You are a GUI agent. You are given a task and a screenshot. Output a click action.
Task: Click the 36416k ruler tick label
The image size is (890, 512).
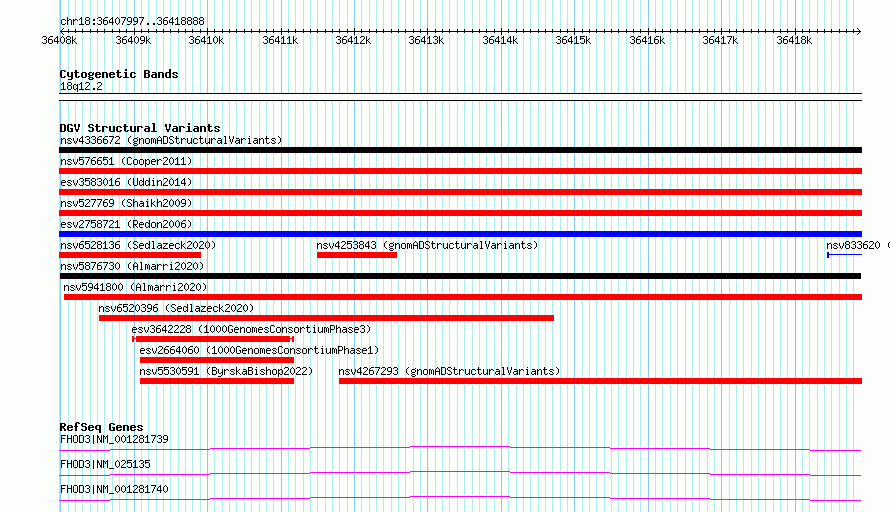coord(647,40)
